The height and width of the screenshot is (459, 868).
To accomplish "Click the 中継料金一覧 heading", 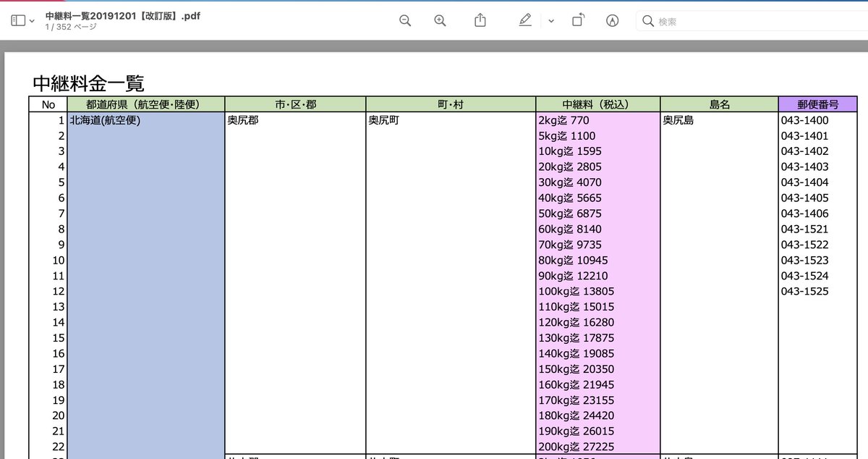I will pyautogui.click(x=89, y=83).
